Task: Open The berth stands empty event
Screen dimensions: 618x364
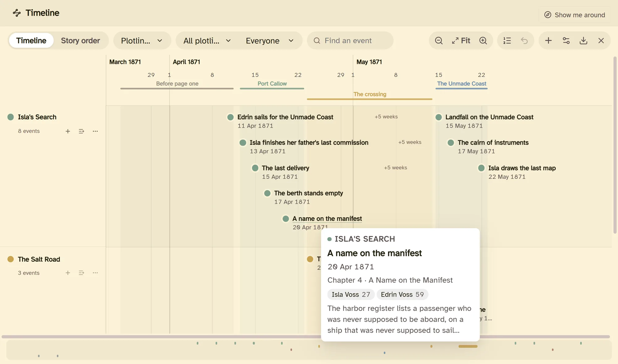Action: tap(308, 193)
